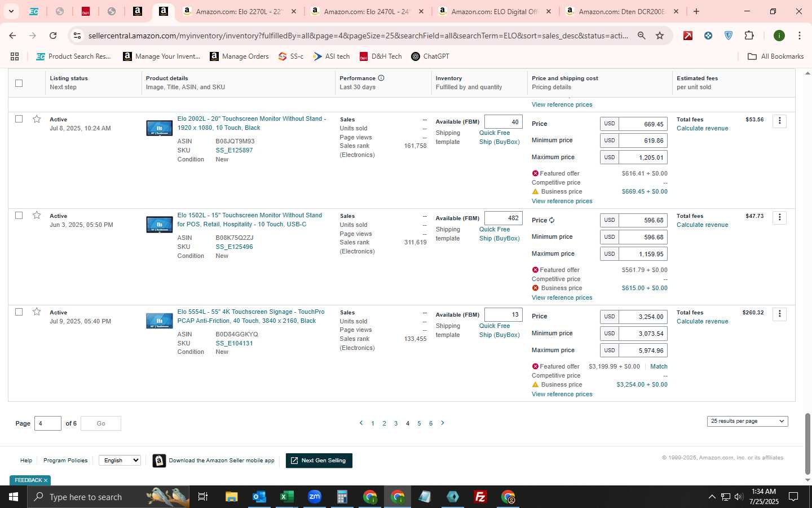The height and width of the screenshot is (508, 812).
Task: Open Chrome profile avatar
Action: 779,36
